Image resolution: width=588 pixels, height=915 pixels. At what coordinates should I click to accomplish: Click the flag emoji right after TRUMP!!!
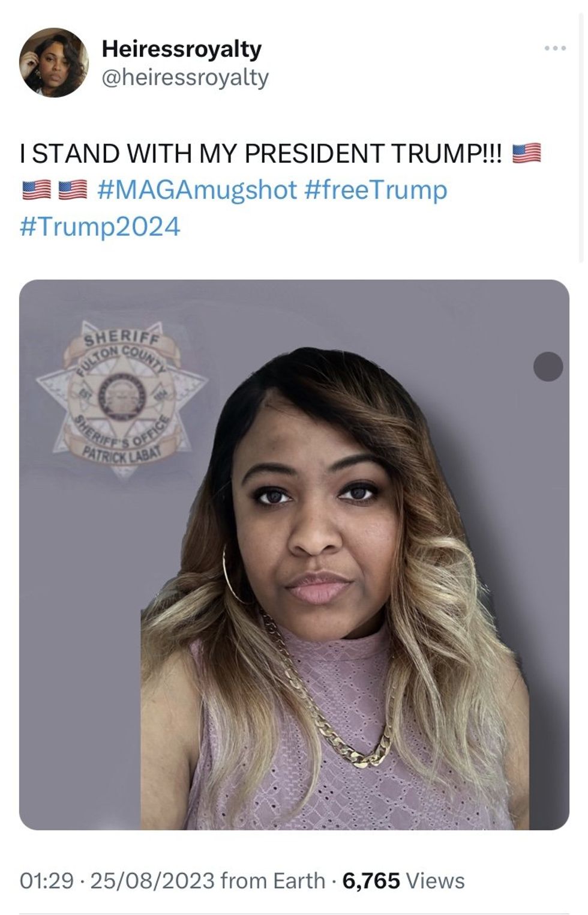pos(526,154)
